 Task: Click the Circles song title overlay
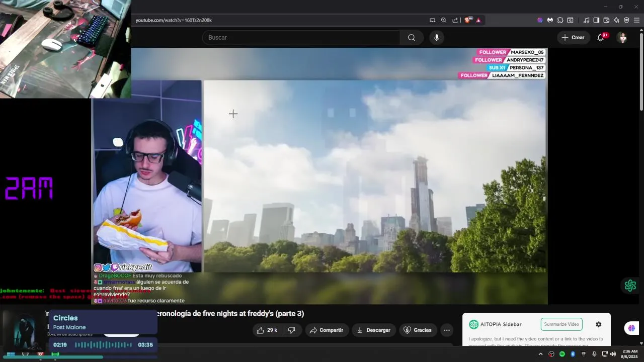[x=65, y=318]
